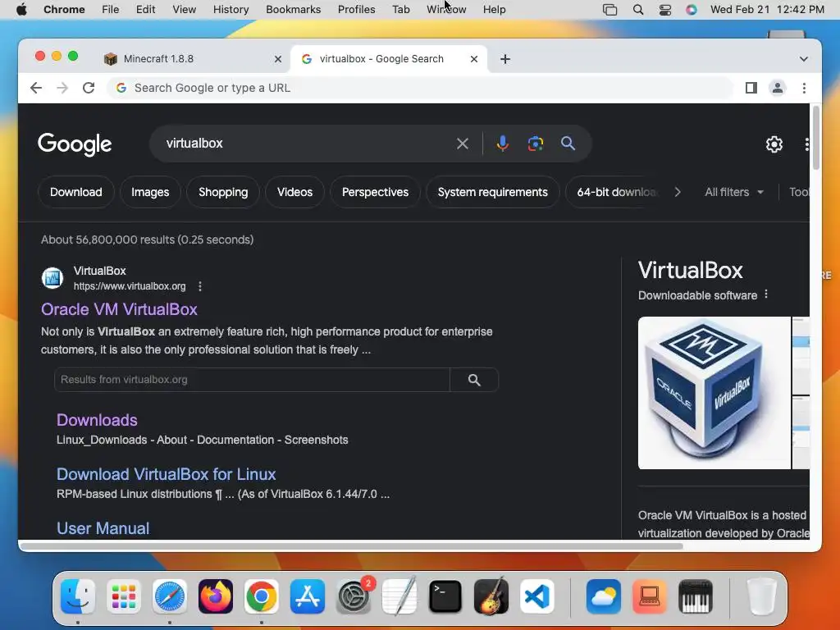Reload the current page
This screenshot has height=630, width=840.
click(x=89, y=88)
